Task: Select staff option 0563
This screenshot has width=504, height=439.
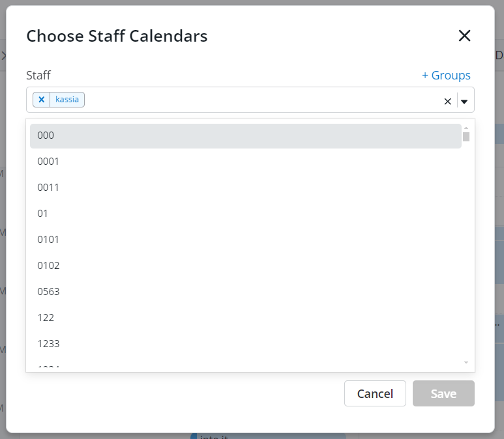Action: pos(246,291)
